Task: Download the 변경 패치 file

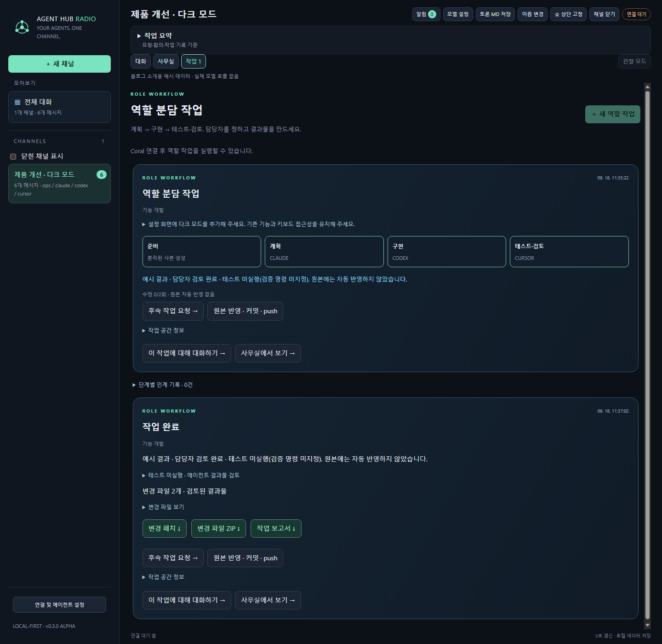Action: pyautogui.click(x=164, y=529)
